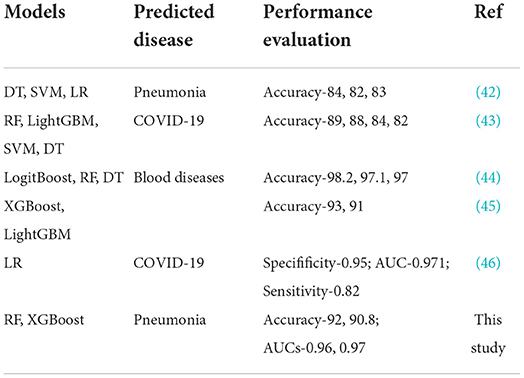Open reference link (46)
The image size is (524, 378).
pyautogui.click(x=488, y=263)
